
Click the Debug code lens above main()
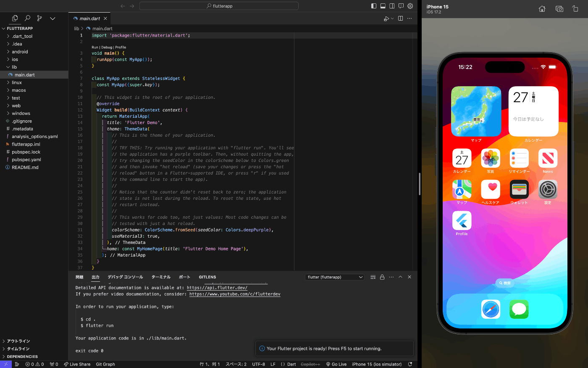coord(107,48)
